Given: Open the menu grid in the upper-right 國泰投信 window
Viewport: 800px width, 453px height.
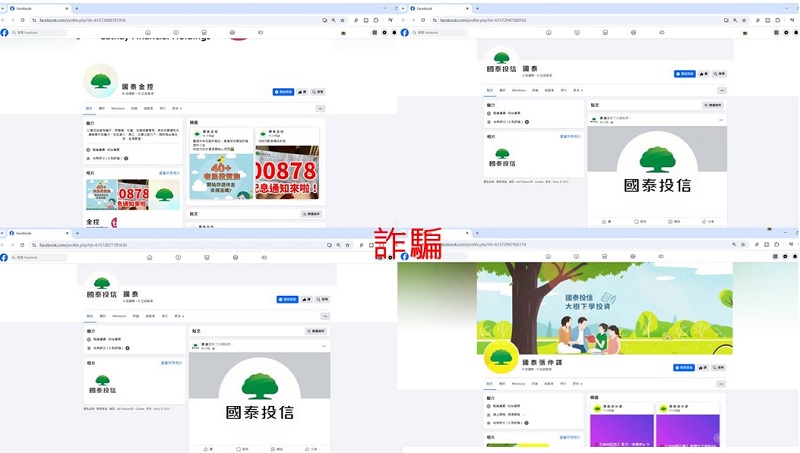Looking at the screenshot, I should click(776, 33).
